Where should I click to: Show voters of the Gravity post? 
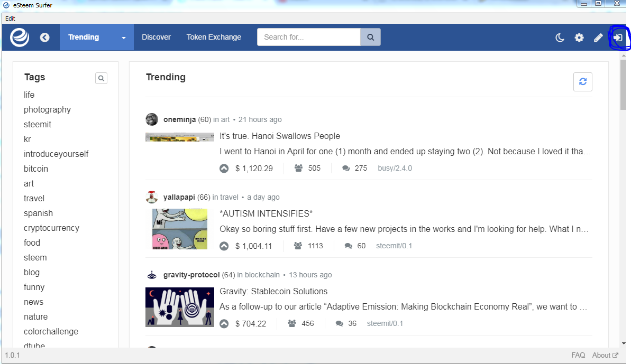coord(292,323)
